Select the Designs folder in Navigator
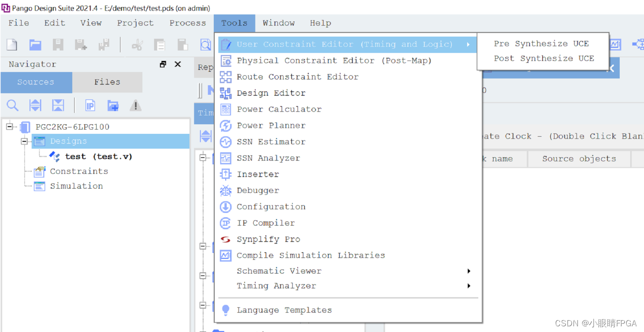 (x=68, y=141)
